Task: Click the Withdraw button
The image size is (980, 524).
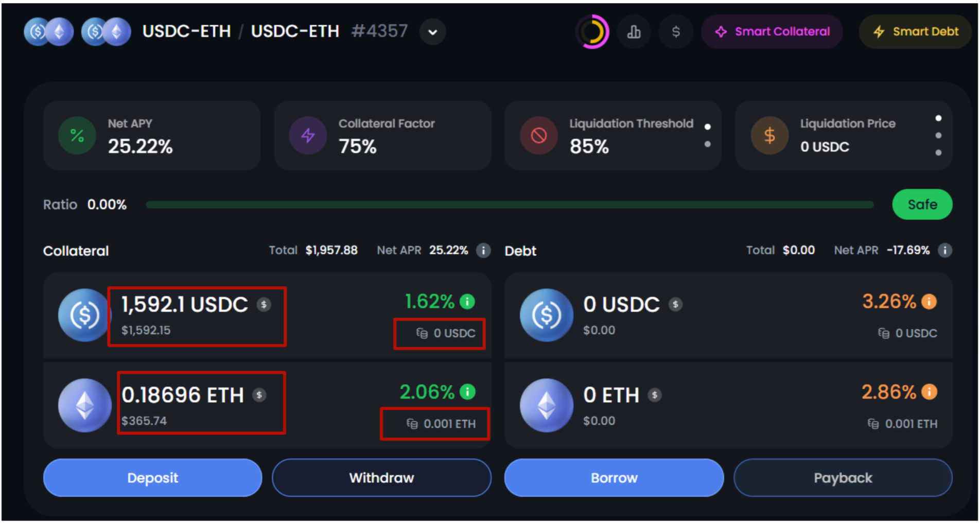Action: (381, 478)
